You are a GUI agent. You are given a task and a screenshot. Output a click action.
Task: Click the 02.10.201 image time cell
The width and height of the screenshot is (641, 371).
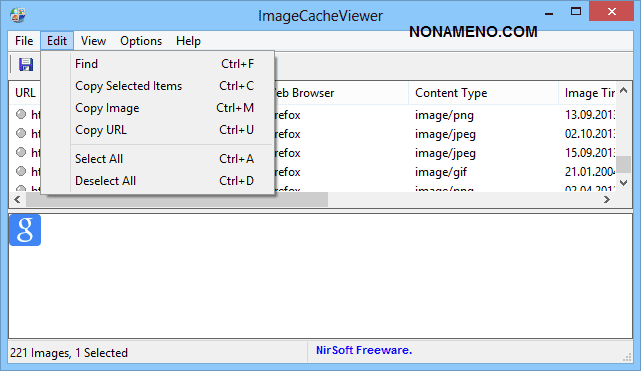(x=589, y=134)
